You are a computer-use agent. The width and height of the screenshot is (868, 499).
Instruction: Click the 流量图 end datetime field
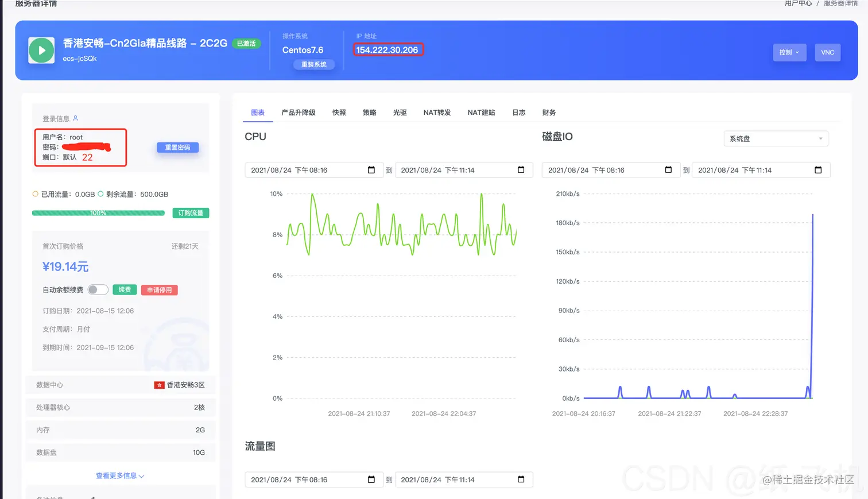coord(464,479)
